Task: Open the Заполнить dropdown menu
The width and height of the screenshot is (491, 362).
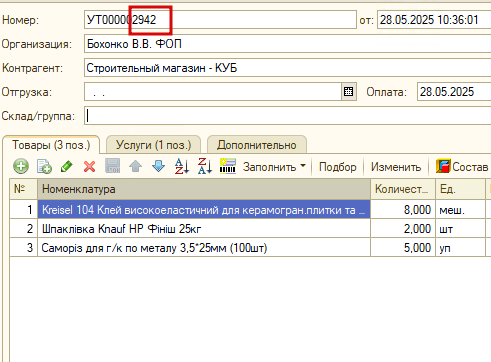Action: tap(274, 167)
